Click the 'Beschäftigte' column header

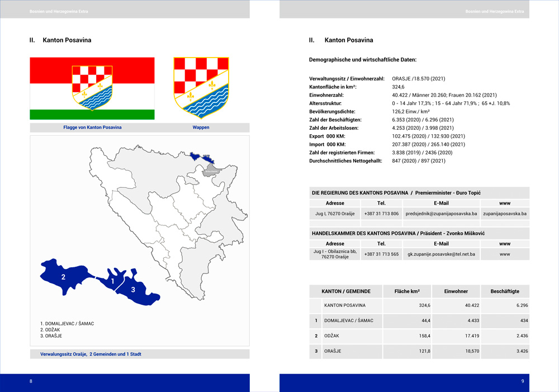tap(504, 291)
